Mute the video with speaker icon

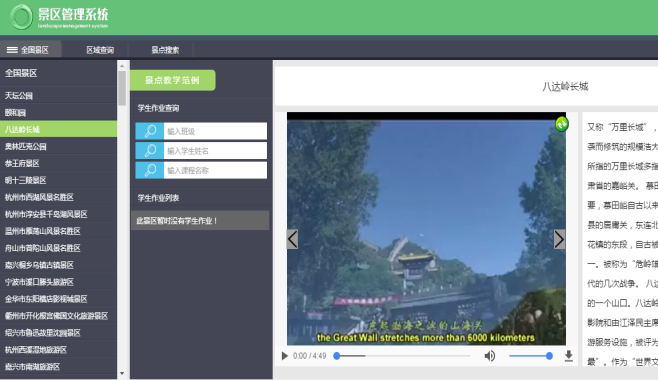click(489, 356)
